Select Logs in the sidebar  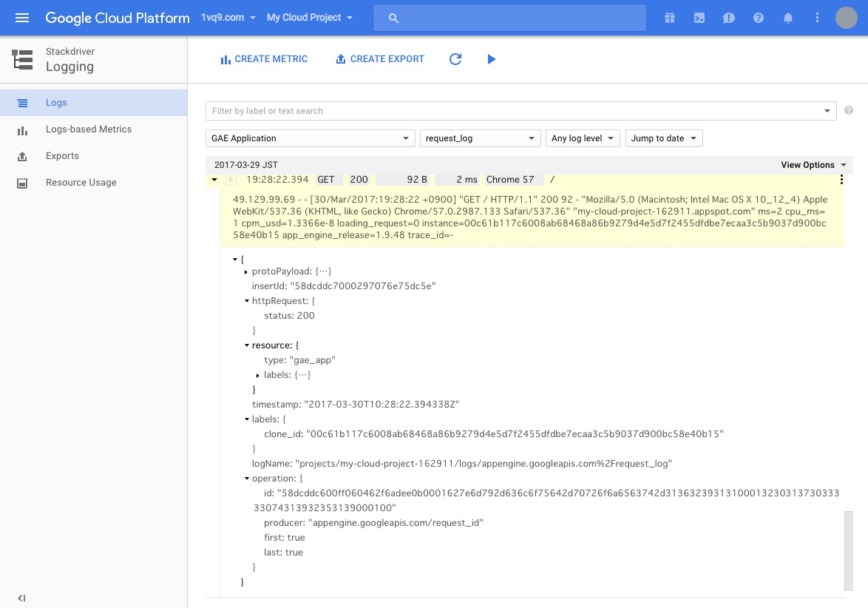click(x=94, y=102)
